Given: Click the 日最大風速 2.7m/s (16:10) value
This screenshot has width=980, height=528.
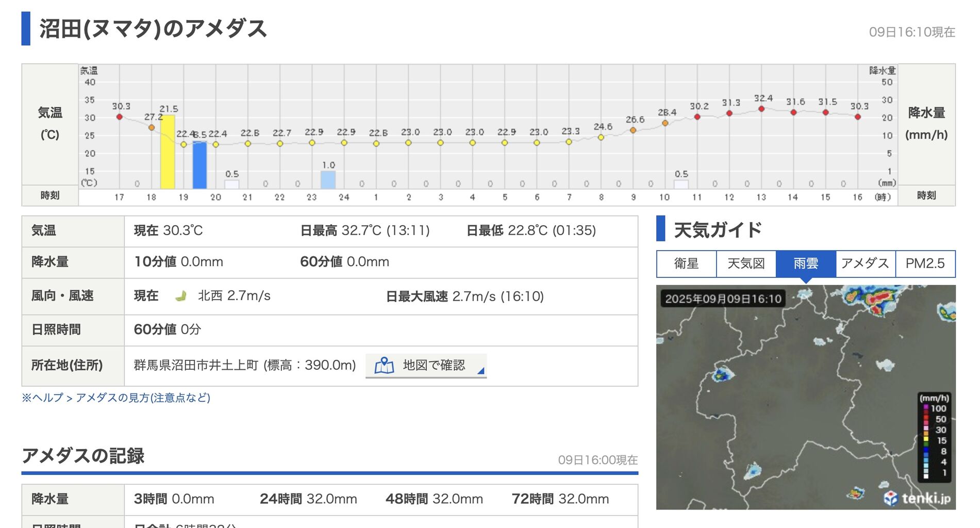Looking at the screenshot, I should [465, 296].
